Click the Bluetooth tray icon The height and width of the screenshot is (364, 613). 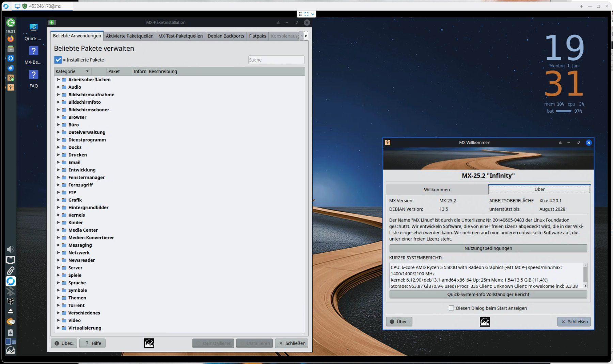tap(11, 292)
